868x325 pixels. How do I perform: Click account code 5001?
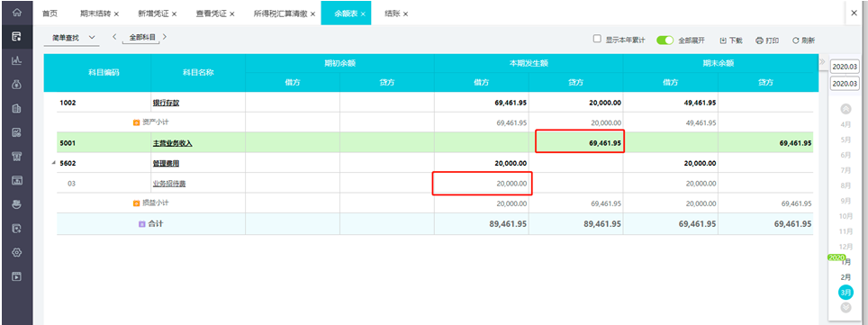pyautogui.click(x=68, y=143)
